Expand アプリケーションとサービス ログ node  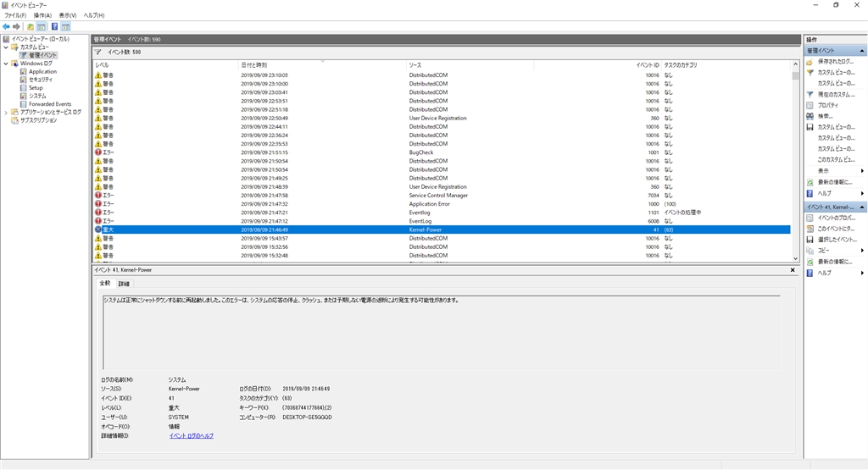coord(6,113)
